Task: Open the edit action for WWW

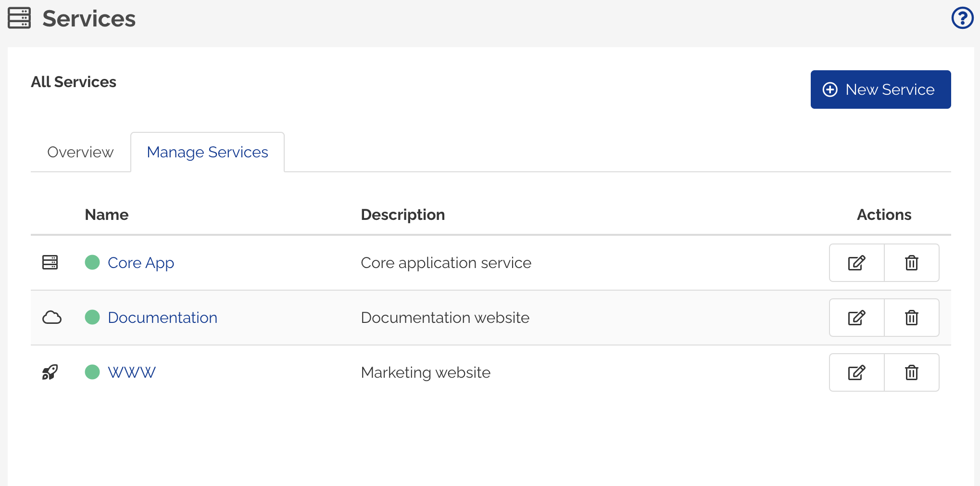Action: (856, 372)
